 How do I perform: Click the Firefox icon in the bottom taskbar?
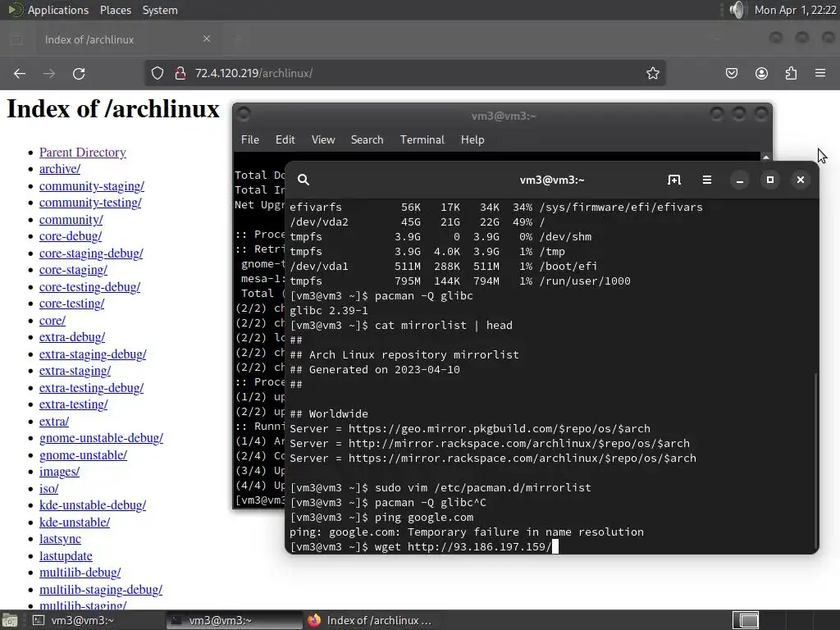click(314, 620)
